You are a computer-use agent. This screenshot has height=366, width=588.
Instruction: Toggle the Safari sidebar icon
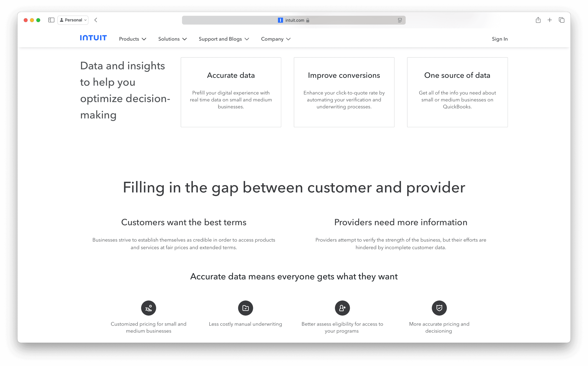point(51,20)
